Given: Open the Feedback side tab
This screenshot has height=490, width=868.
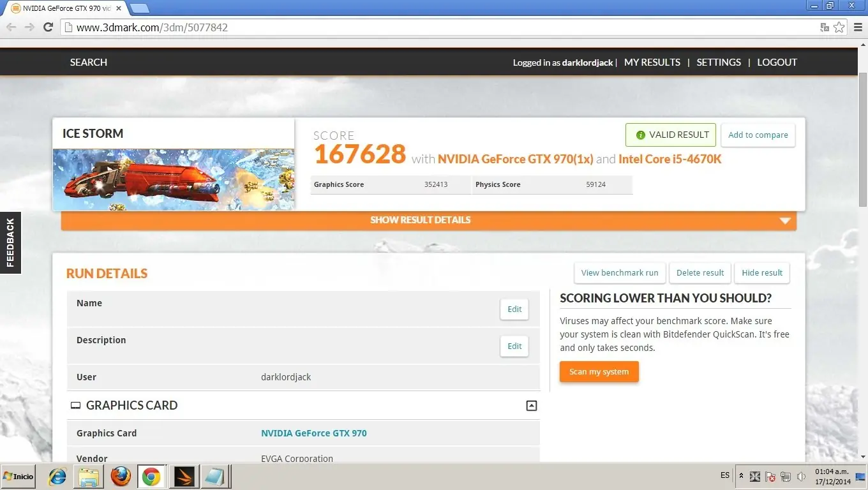Looking at the screenshot, I should coord(10,242).
